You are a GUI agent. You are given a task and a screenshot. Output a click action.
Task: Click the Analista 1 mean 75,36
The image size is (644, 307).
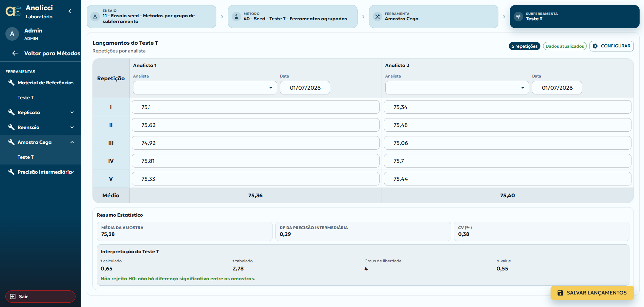255,195
